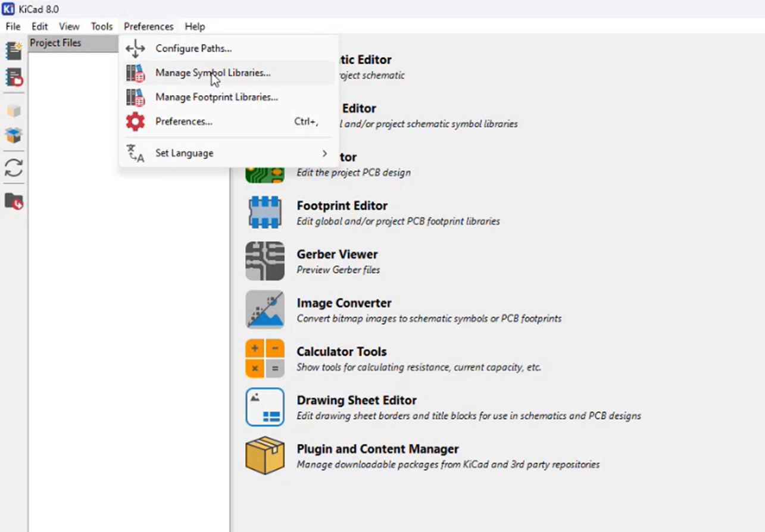Open Drawing Sheet Editor via its icon
This screenshot has width=765, height=532.
(265, 407)
